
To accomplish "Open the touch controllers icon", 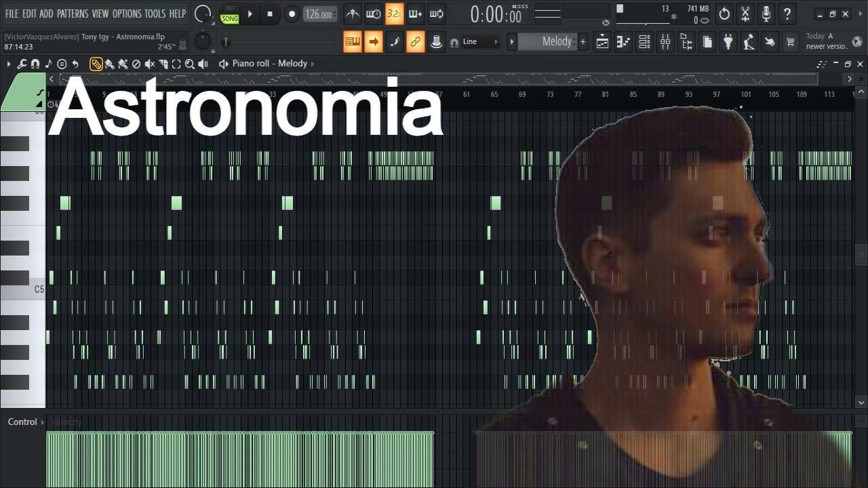I will pos(770,43).
